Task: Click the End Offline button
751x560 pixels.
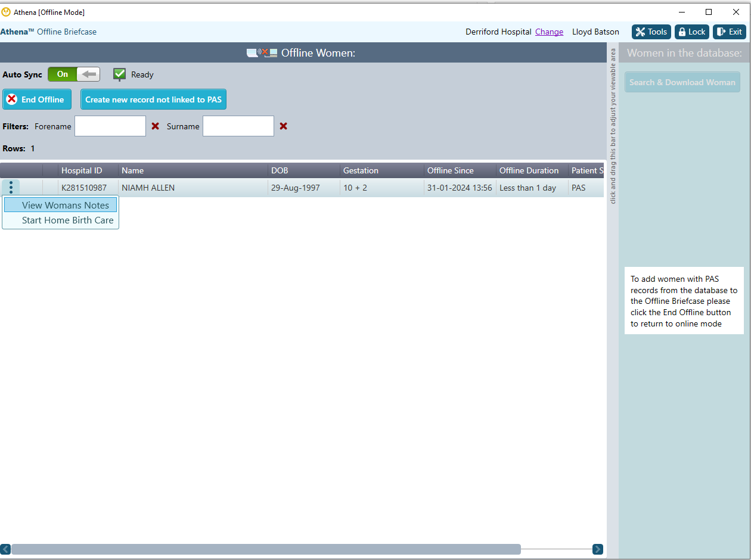Action: coord(37,99)
